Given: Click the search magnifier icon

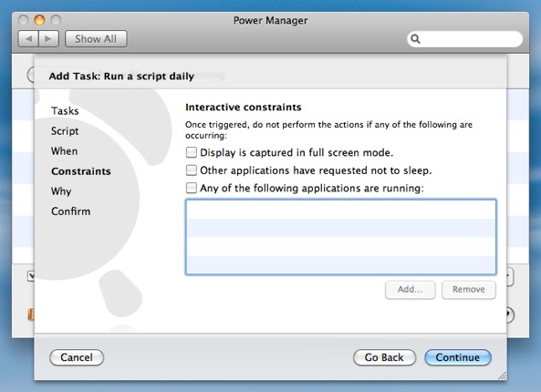Looking at the screenshot, I should pos(416,39).
